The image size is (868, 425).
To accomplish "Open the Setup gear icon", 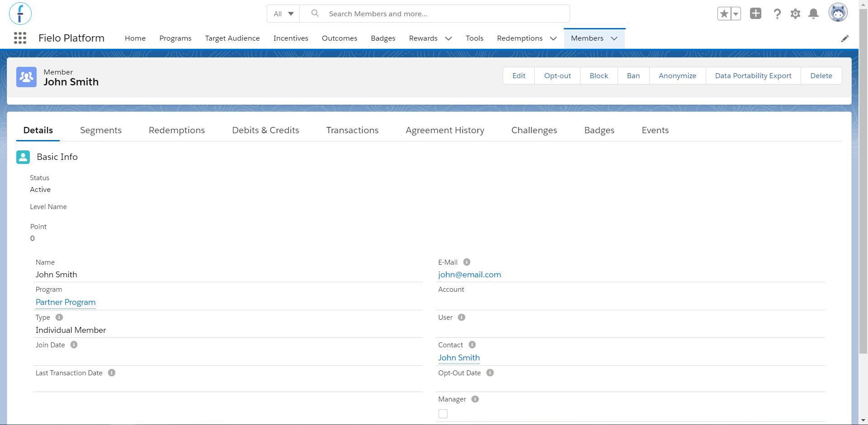I will (795, 14).
